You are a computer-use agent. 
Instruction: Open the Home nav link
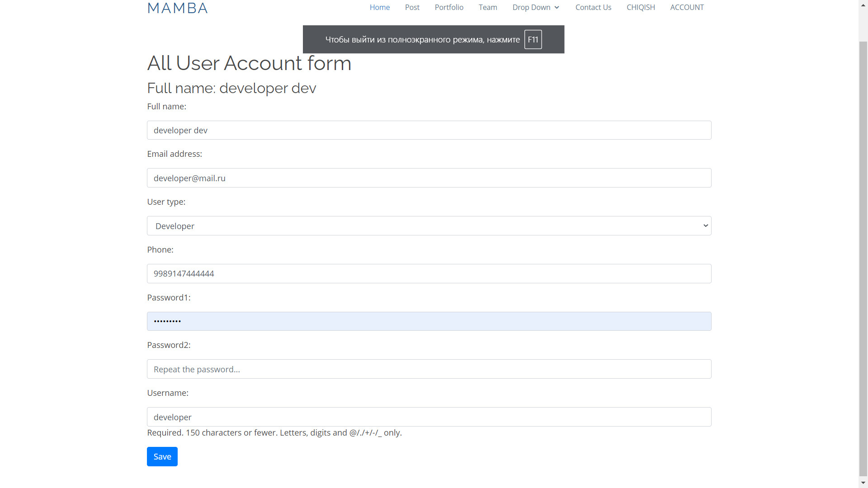point(379,7)
